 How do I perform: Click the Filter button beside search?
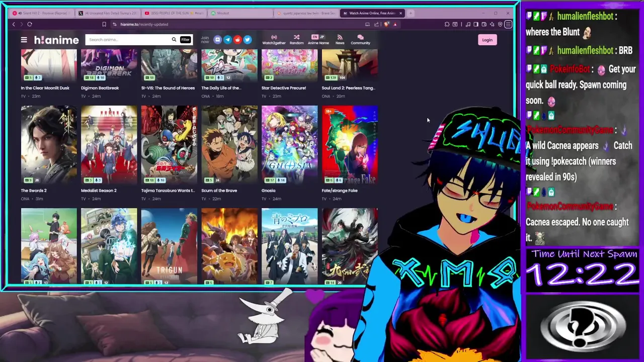click(185, 40)
